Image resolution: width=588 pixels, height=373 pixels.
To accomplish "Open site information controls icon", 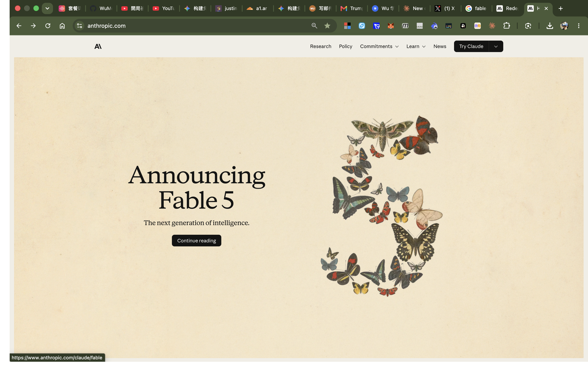I will pos(79,26).
